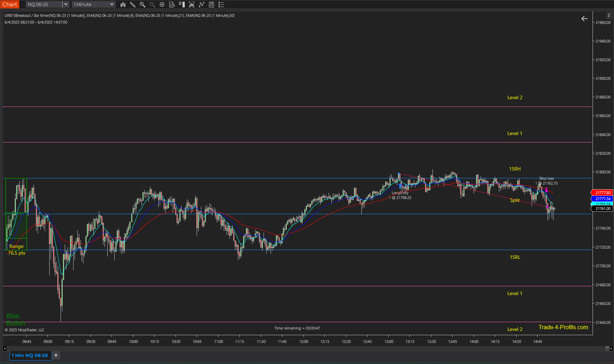Open the drawing tools pencil icon

pyautogui.click(x=133, y=5)
